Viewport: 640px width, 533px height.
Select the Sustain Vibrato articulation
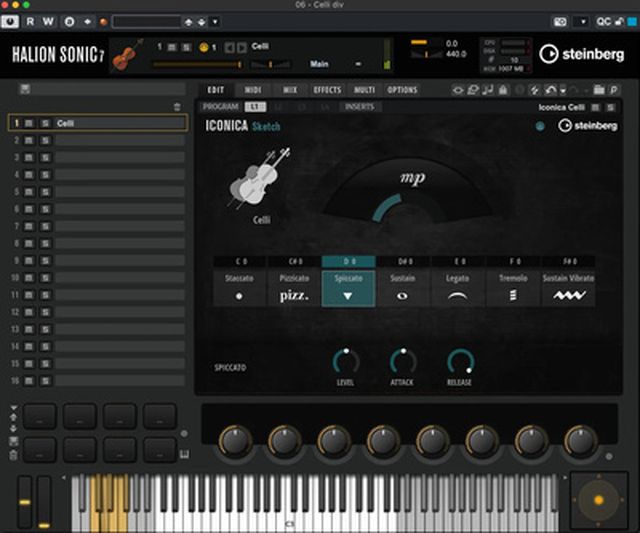pos(568,288)
